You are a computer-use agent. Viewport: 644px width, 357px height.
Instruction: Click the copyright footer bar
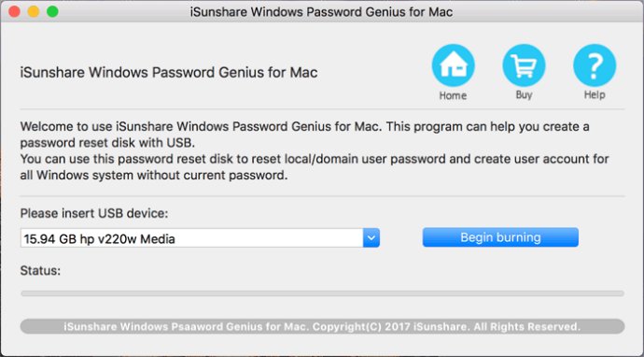coord(322,326)
